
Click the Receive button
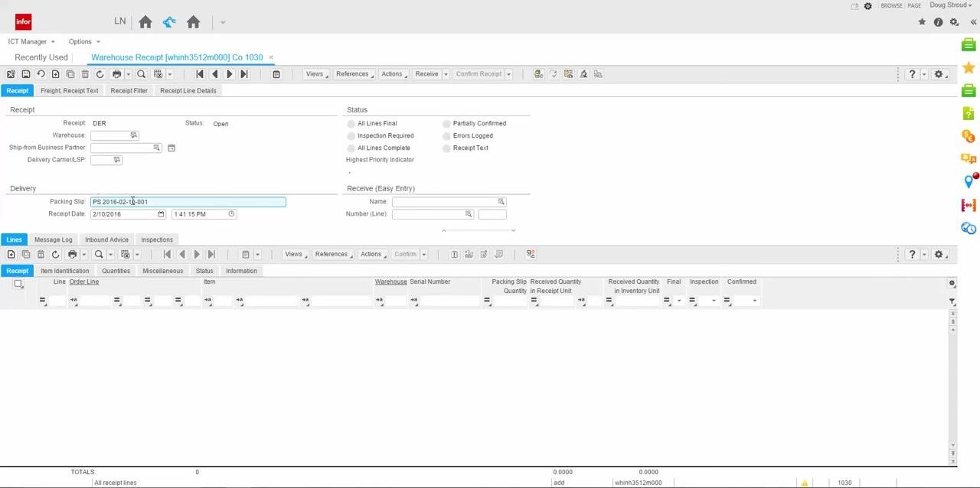point(426,74)
